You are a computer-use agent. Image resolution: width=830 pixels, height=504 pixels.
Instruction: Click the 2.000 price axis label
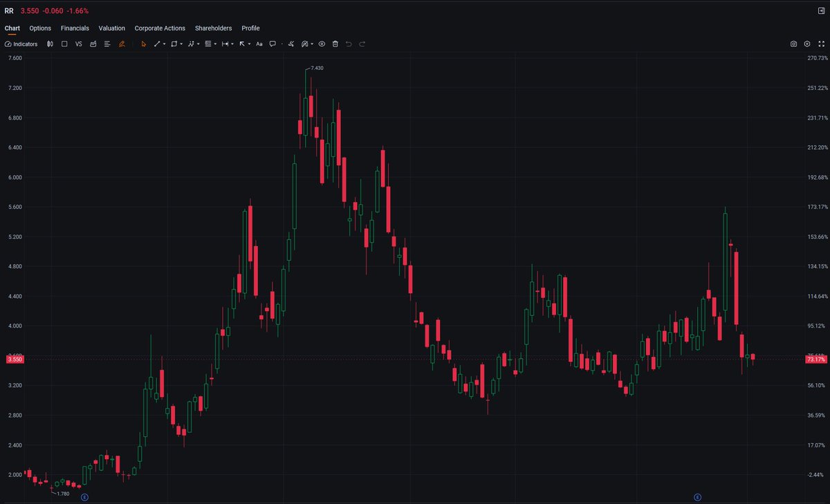[15, 474]
